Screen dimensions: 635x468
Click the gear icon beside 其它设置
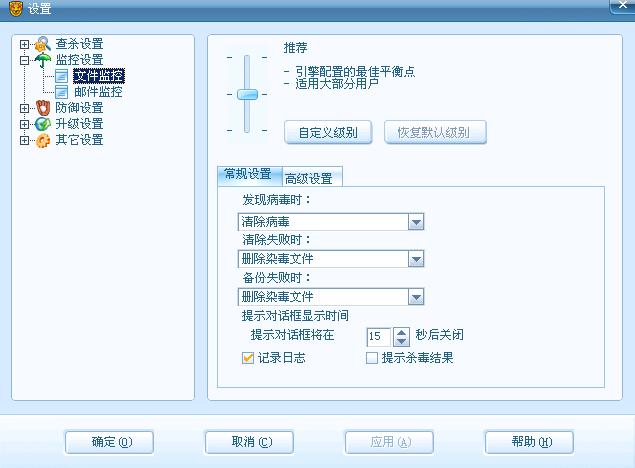tap(43, 140)
